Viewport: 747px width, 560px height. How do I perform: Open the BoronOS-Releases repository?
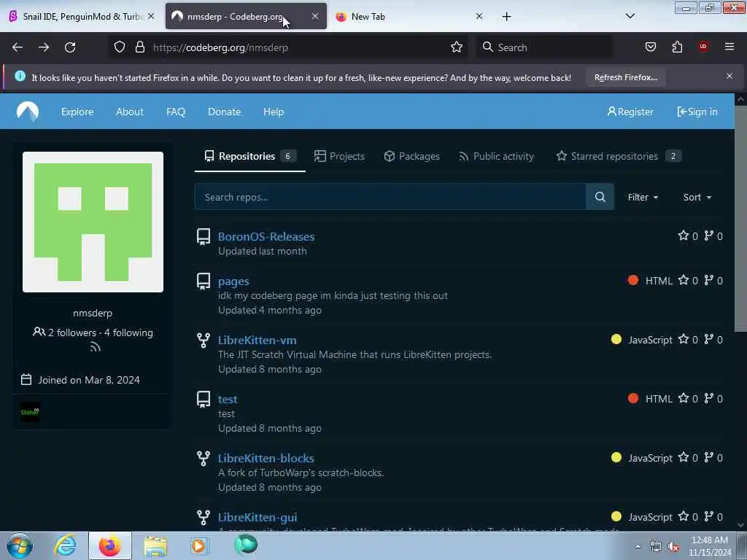coord(266,236)
